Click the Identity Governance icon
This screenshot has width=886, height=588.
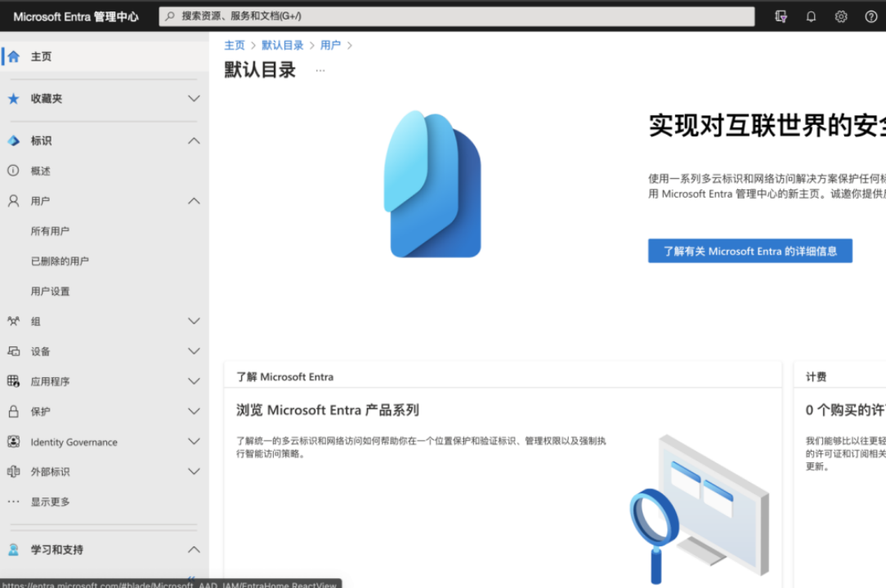[14, 442]
